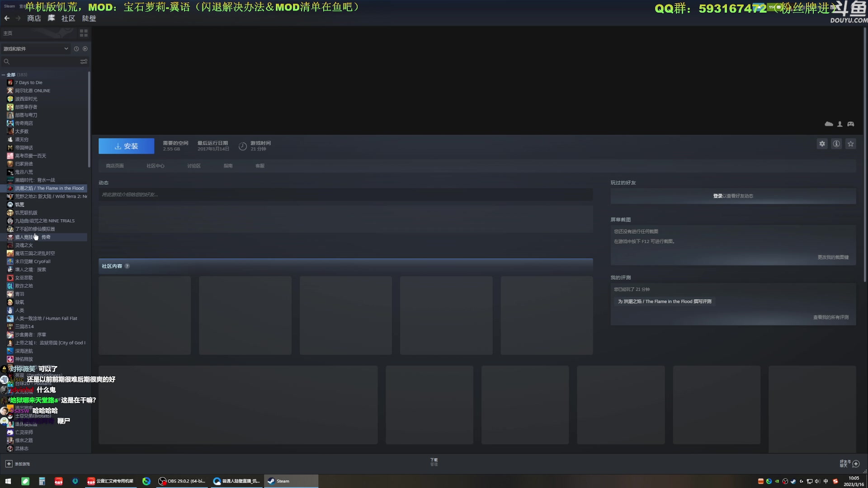Open the 讨论区 tab

[194, 166]
